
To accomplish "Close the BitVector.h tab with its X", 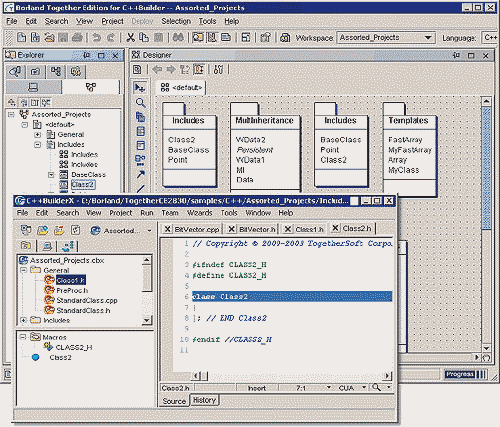I will point(231,229).
